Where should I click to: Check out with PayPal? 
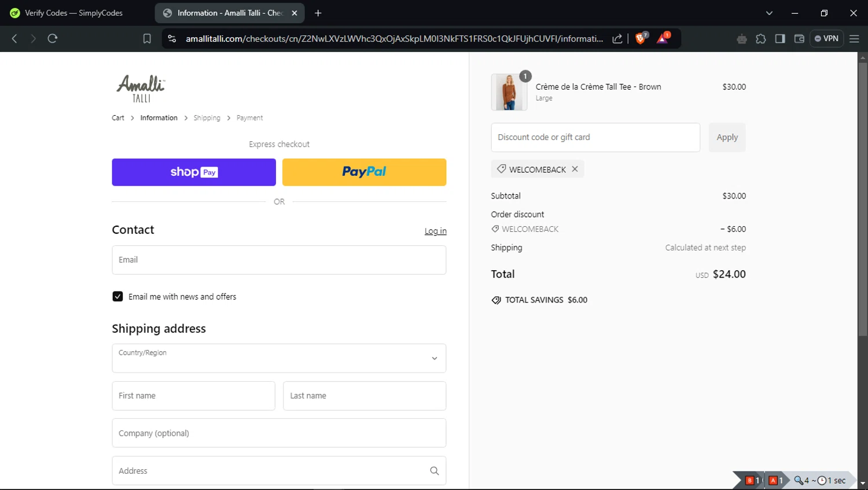(x=364, y=172)
